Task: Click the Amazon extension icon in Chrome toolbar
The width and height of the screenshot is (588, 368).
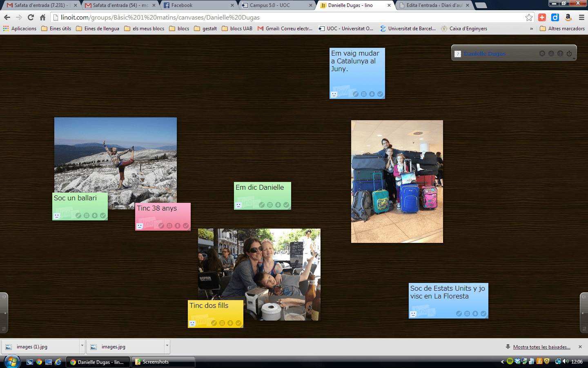Action: (x=568, y=17)
